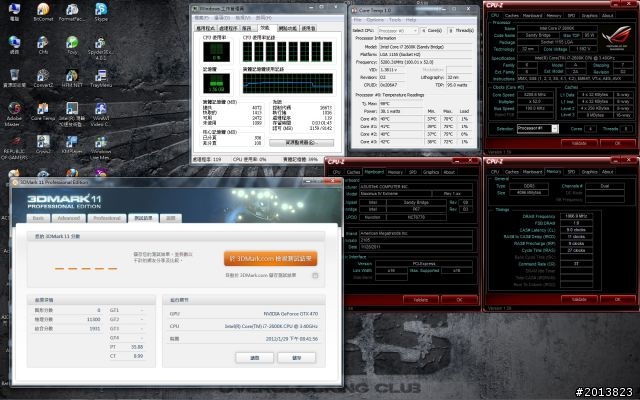Screen dimensions: 640x400
Task: Click the 儲存 (save) button in 3DMark
Action: (x=297, y=358)
